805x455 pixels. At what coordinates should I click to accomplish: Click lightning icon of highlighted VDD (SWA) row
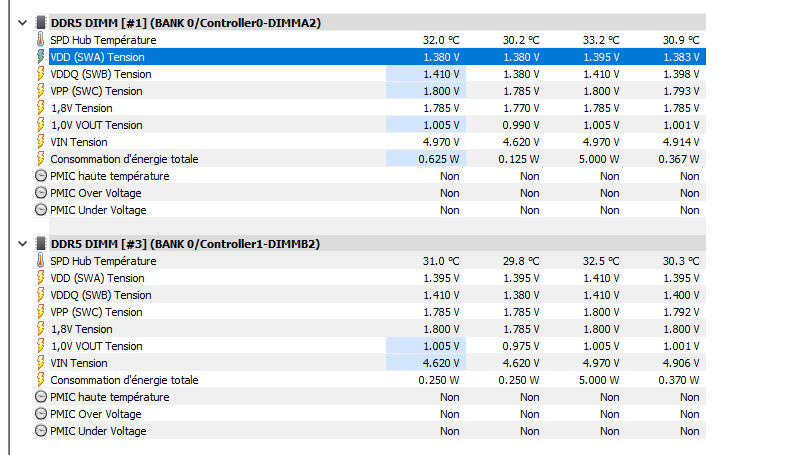41,56
